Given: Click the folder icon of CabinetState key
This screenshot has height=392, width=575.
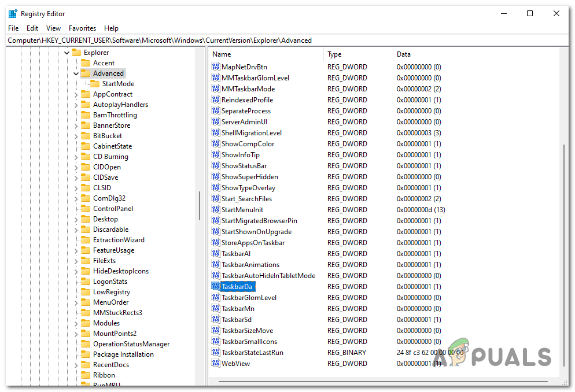Looking at the screenshot, I should pos(86,146).
